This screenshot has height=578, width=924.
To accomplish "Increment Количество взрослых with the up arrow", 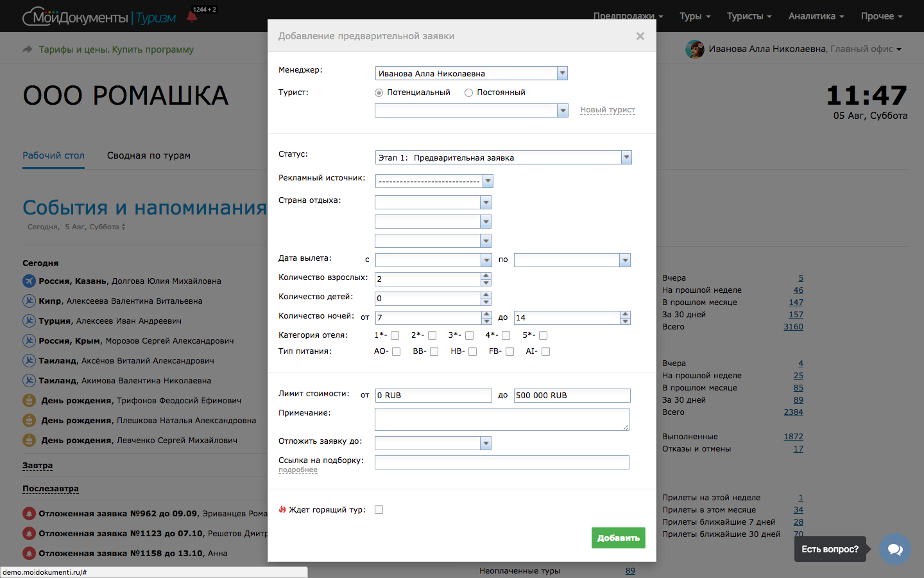I will tap(486, 276).
